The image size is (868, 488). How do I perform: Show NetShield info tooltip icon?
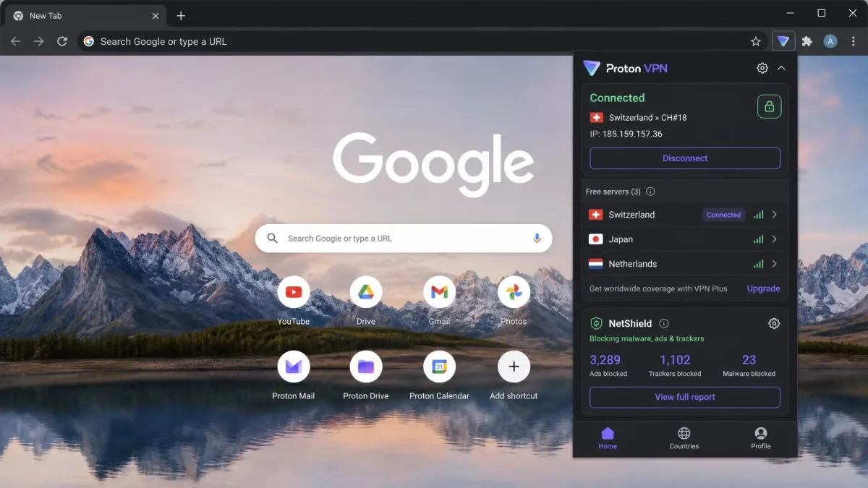pyautogui.click(x=664, y=323)
